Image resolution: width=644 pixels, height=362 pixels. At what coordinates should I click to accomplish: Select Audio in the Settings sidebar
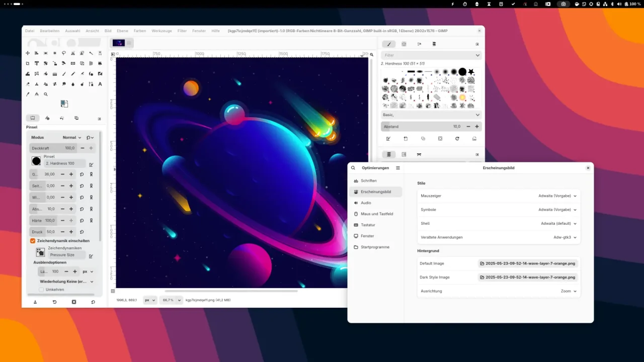click(x=366, y=203)
